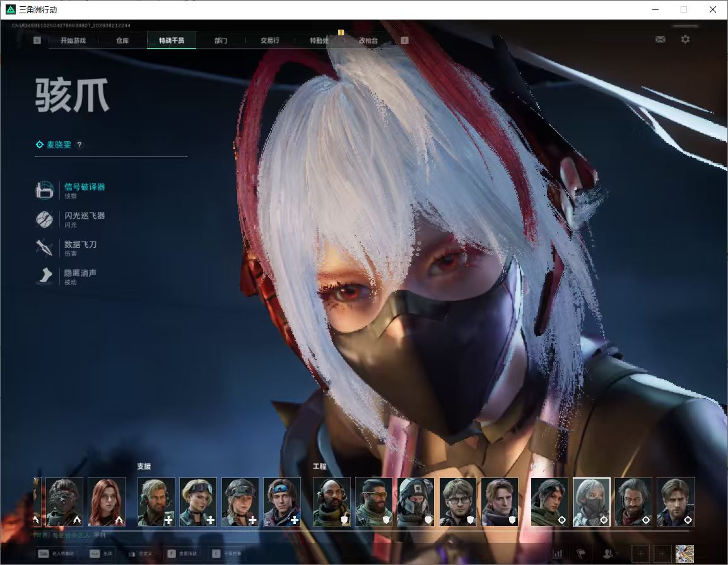
Task: Choose the red-haired woman operator portrait
Action: tap(107, 502)
